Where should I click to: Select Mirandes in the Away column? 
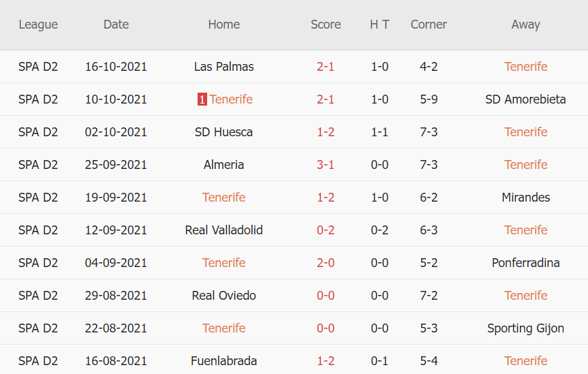click(525, 198)
